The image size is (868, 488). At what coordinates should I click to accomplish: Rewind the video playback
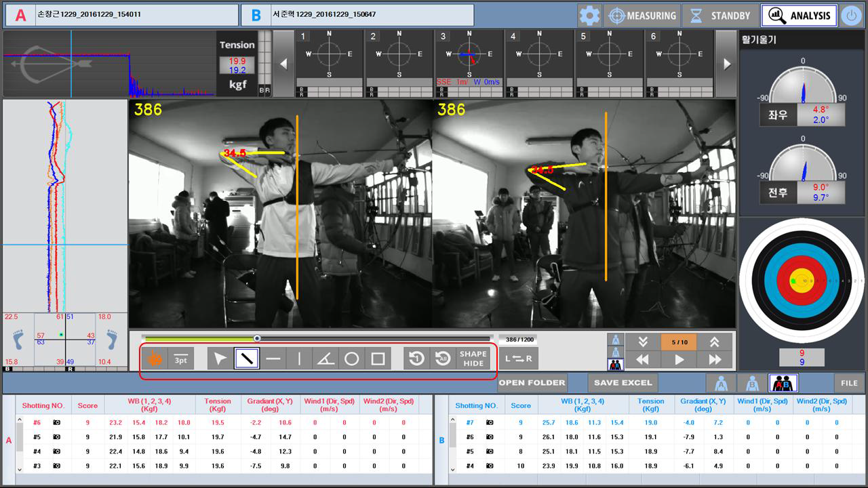tap(643, 360)
